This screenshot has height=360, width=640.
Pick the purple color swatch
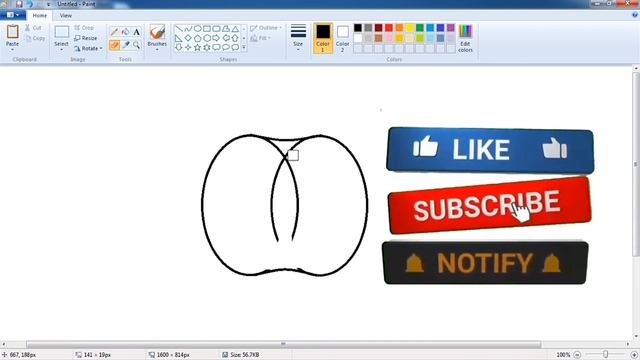coord(451,28)
